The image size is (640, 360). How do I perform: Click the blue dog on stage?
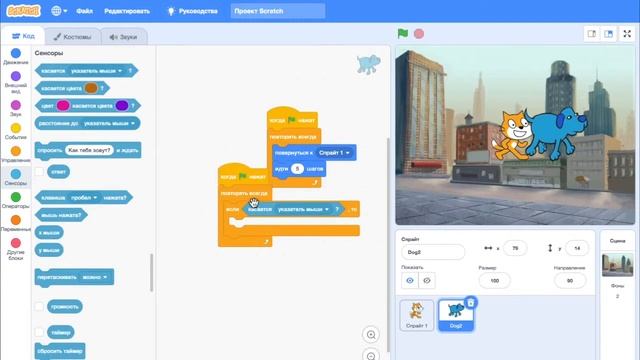coord(558,133)
